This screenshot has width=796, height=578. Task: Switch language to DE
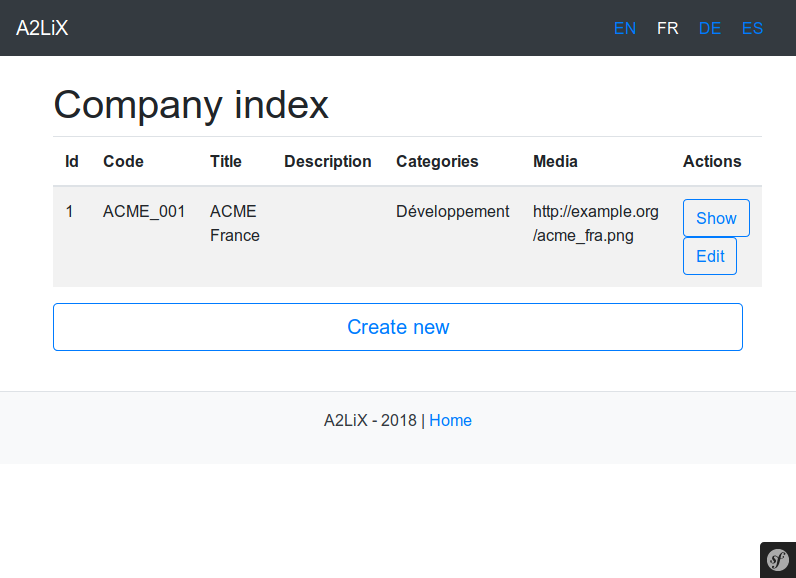tap(710, 28)
